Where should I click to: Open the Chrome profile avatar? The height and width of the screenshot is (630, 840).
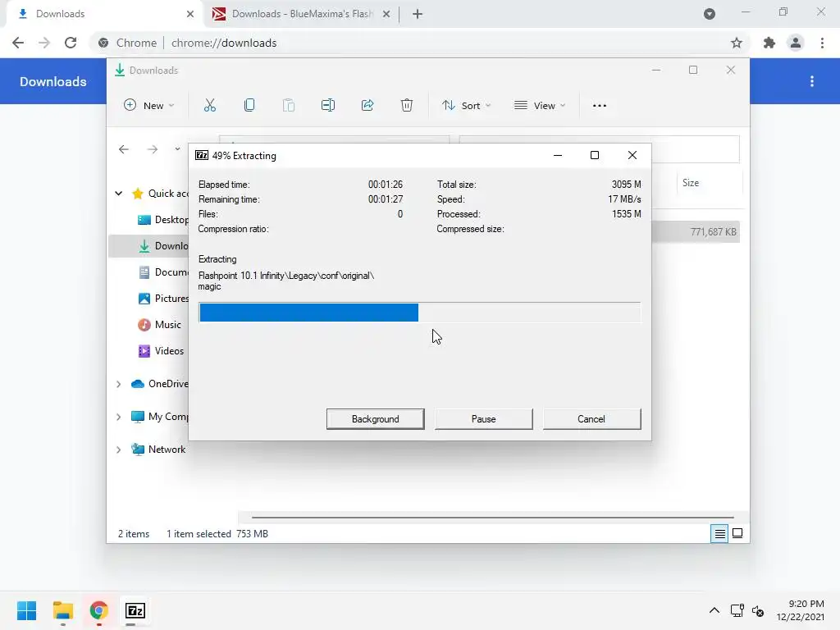tap(796, 43)
